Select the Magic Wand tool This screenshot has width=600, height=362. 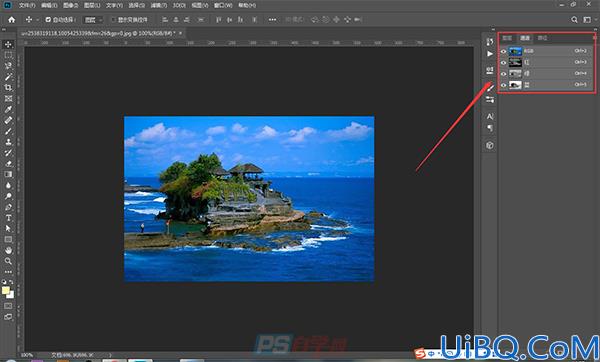click(x=8, y=77)
